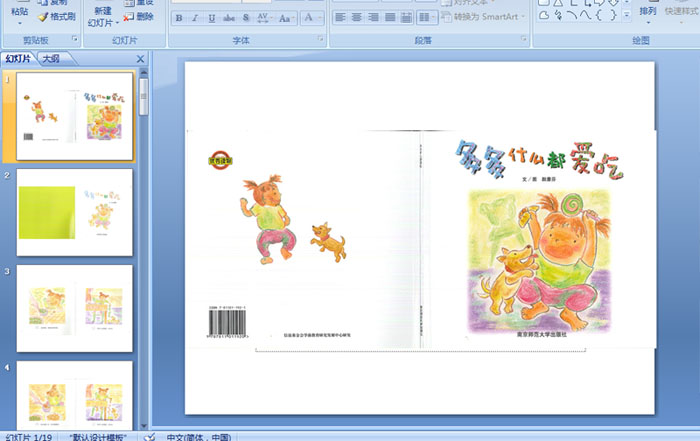The width and height of the screenshot is (700, 441).
Task: Click the Paste (粘贴) button
Action: [19, 11]
